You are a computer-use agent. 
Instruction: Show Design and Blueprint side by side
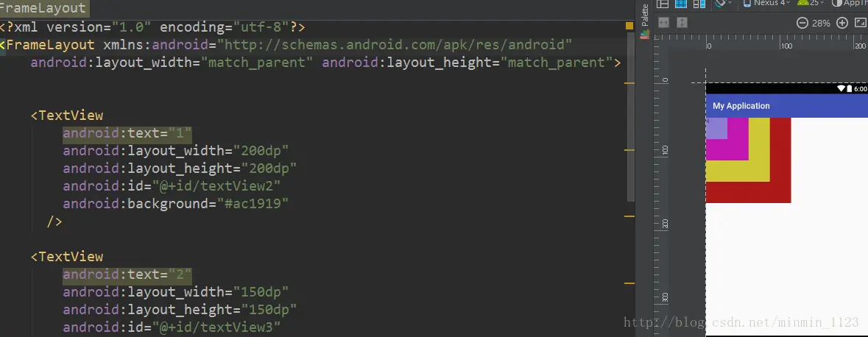699,4
